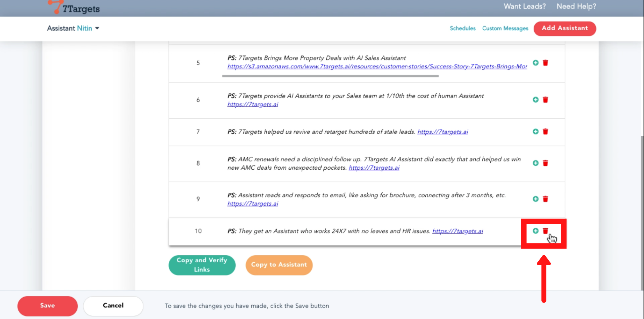Viewport: 644px width, 319px height.
Task: Delete PS message number 10
Action: click(x=545, y=231)
